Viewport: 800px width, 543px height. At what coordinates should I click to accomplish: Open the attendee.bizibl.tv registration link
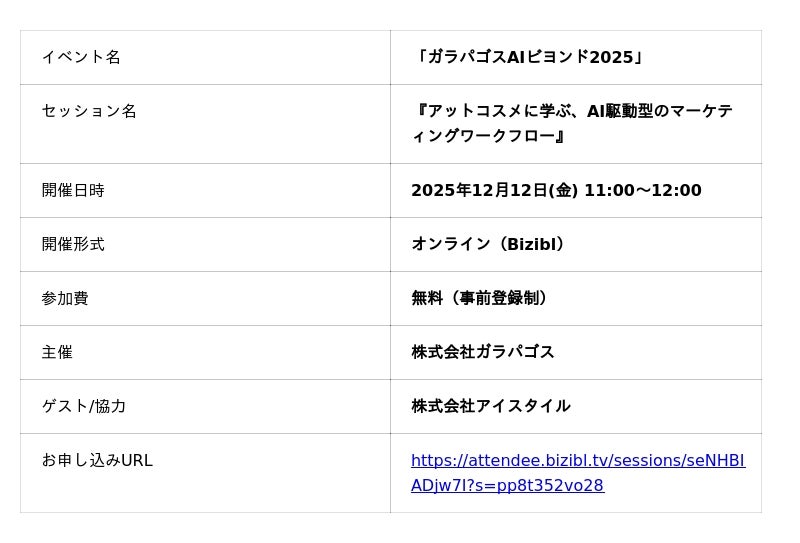(577, 461)
